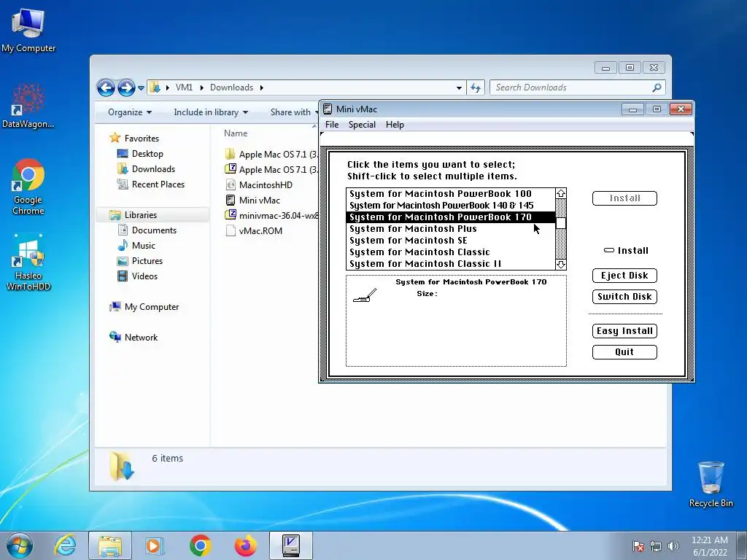The height and width of the screenshot is (560, 747).
Task: Click Search Downloads input field
Action: pos(570,87)
